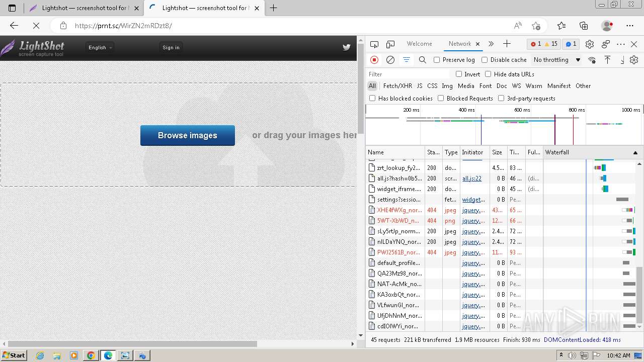Open the browser profile avatar
The height and width of the screenshot is (362, 644).
point(607,26)
